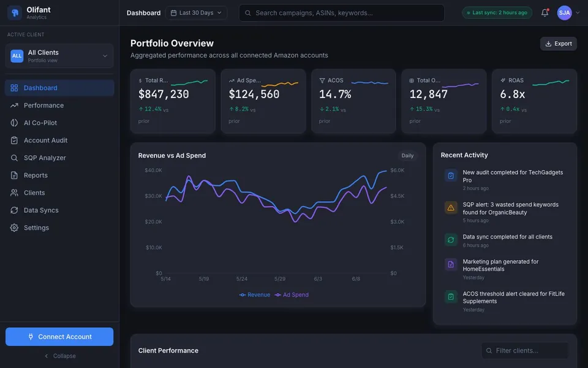
Task: Click the 14.7% ACOS value
Action: [335, 94]
